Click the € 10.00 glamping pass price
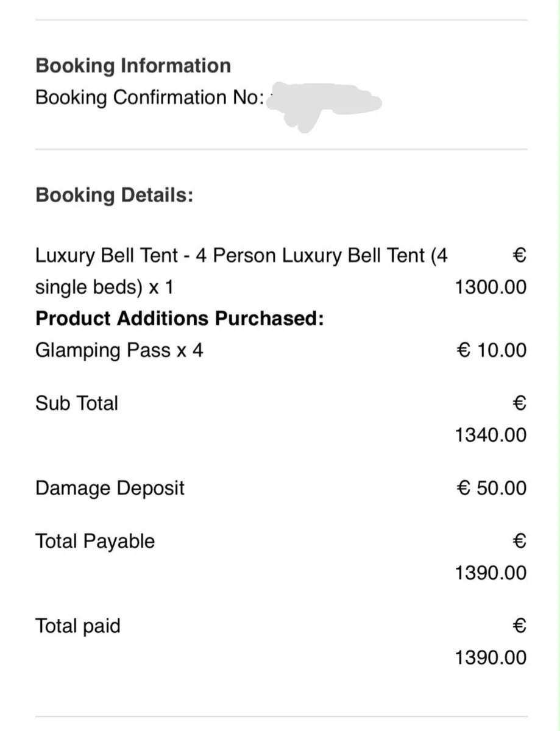The height and width of the screenshot is (731, 560). click(492, 350)
